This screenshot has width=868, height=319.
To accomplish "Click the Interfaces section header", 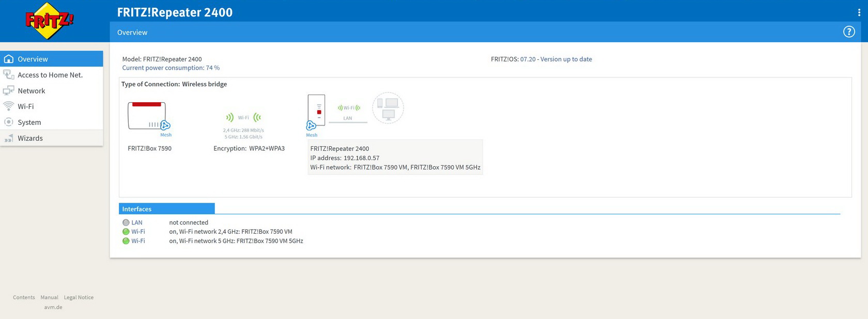I will [167, 209].
